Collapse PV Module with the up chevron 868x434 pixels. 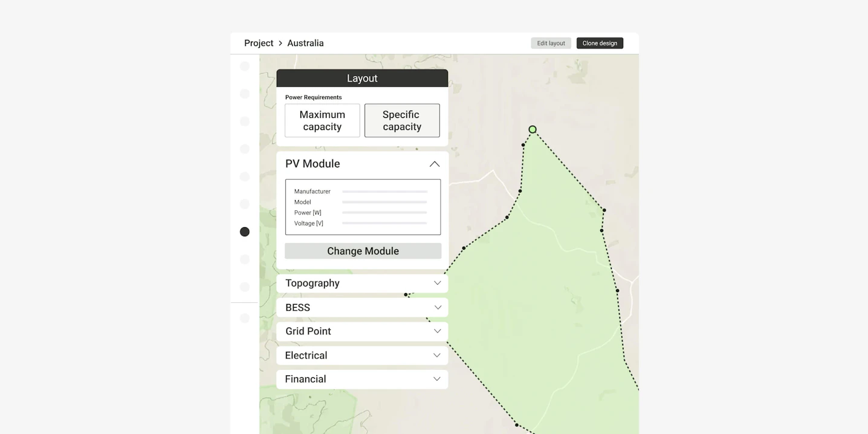(x=434, y=164)
